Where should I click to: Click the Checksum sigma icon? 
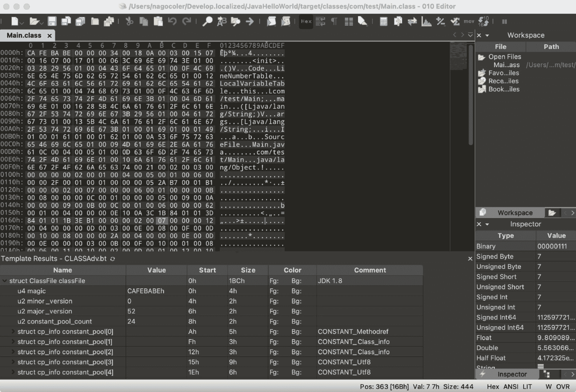coord(455,21)
